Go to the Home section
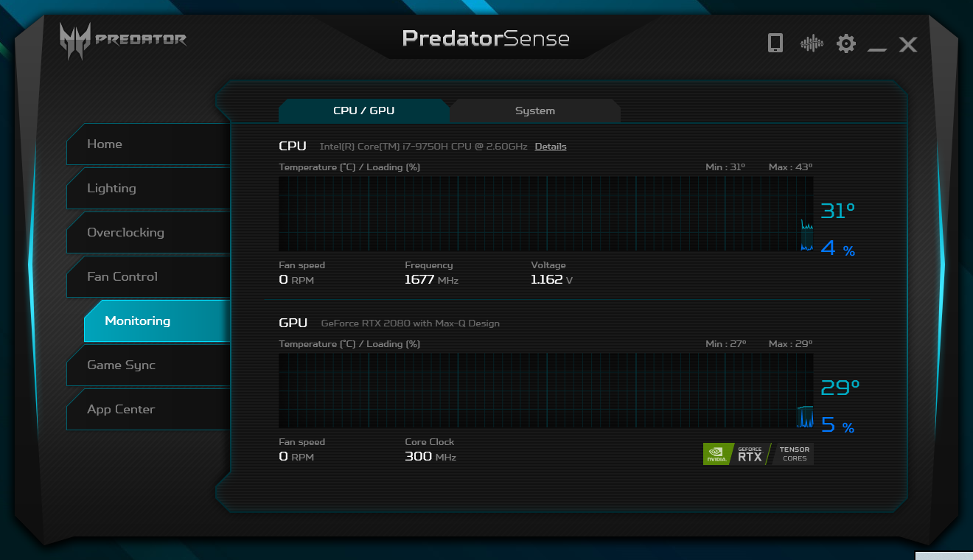 pos(147,144)
